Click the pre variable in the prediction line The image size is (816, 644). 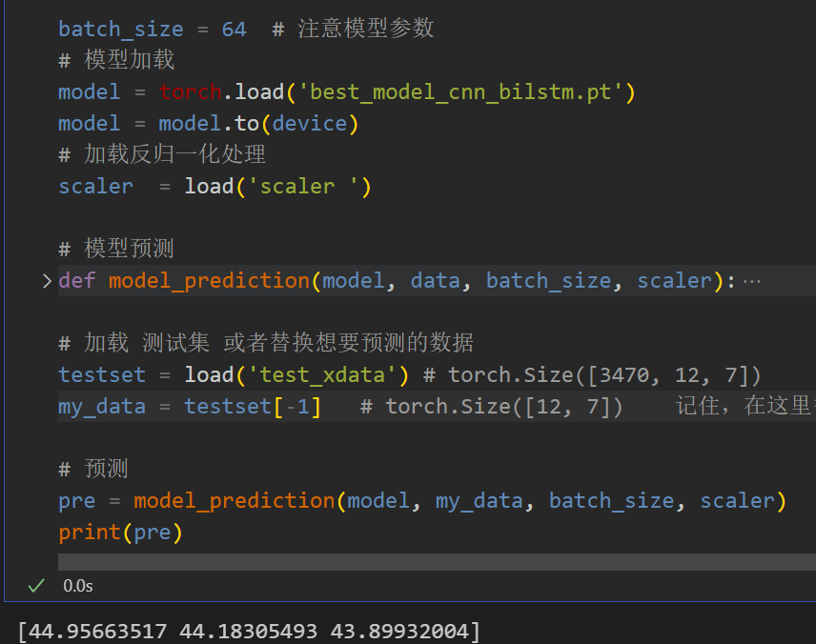point(76,500)
